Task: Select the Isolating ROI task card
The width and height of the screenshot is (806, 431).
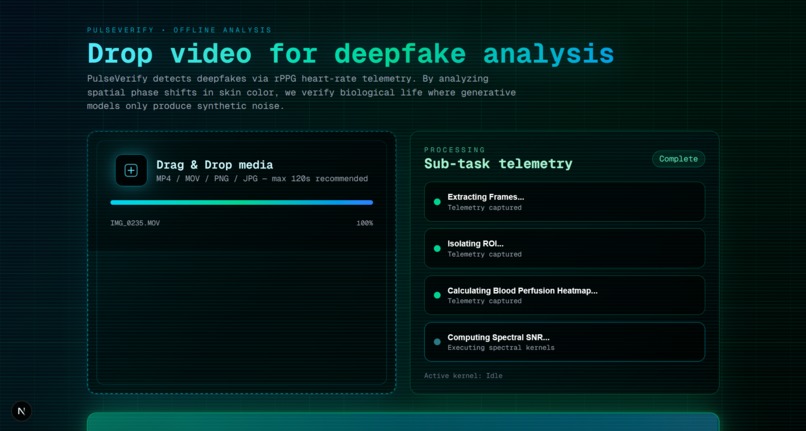Action: pos(564,248)
